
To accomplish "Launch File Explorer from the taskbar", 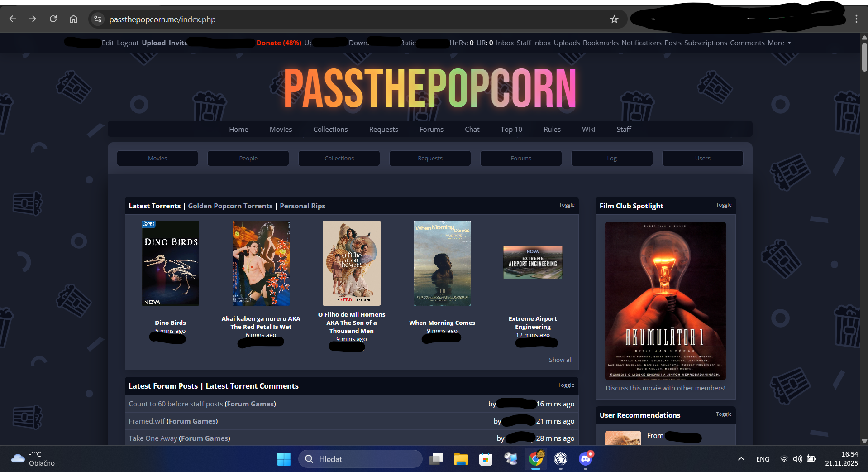I will pos(461,459).
